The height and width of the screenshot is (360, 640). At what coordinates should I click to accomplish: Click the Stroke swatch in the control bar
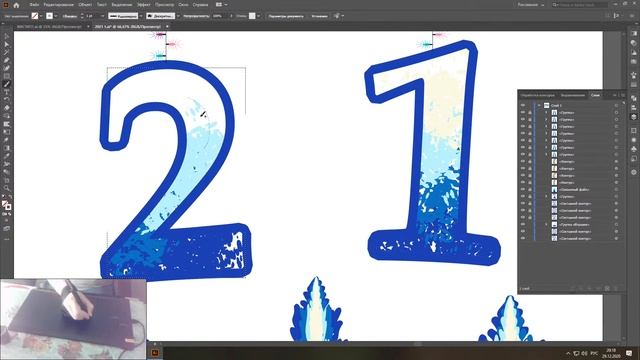pos(49,16)
